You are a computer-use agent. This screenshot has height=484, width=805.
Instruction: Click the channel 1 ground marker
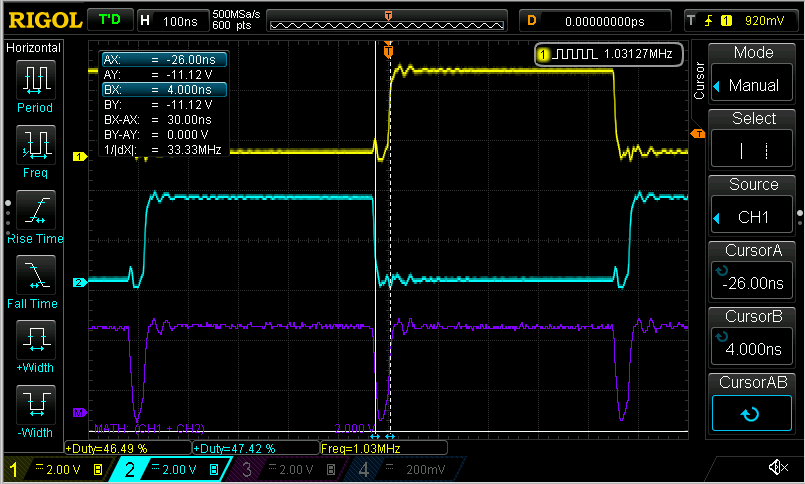[x=80, y=157]
